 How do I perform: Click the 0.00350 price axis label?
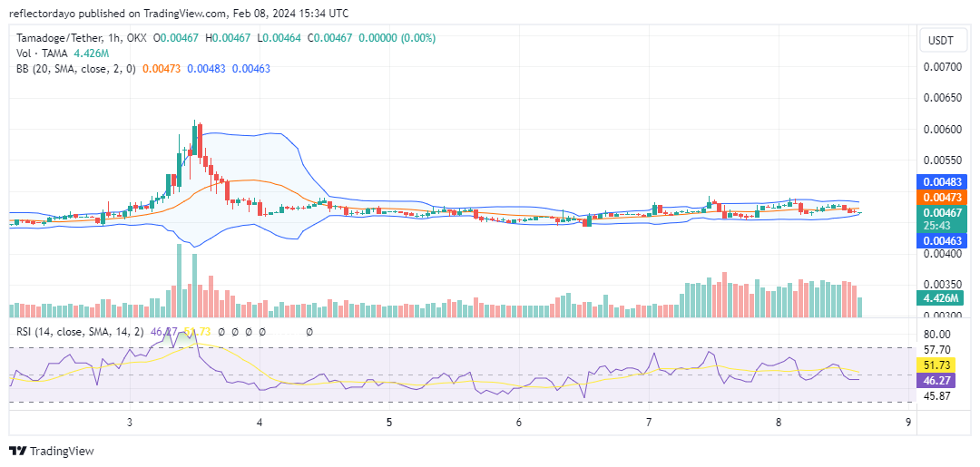941,286
